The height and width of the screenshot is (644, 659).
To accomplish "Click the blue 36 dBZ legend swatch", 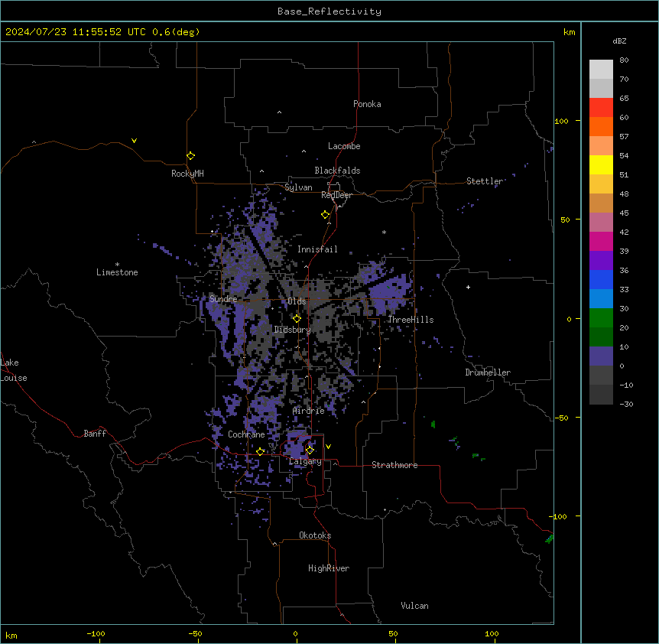I will (x=601, y=279).
